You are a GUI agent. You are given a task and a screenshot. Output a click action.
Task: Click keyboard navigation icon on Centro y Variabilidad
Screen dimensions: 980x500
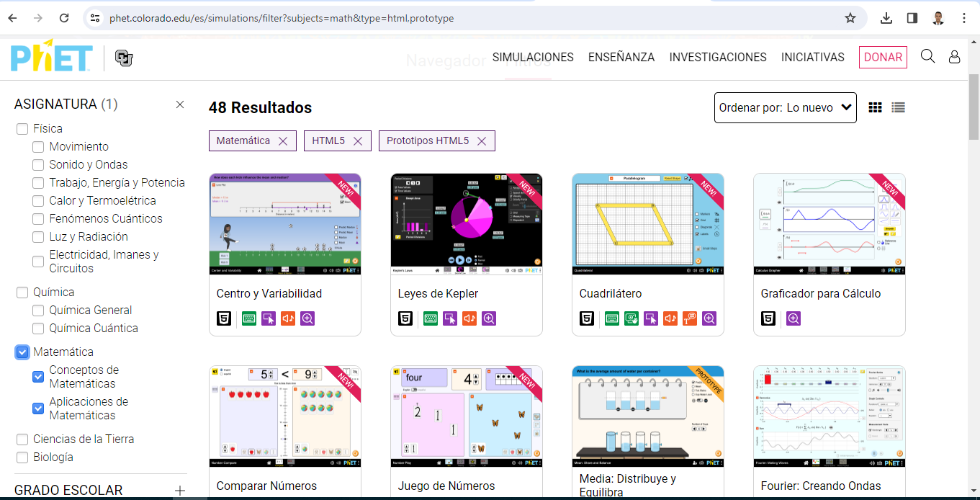click(x=249, y=318)
